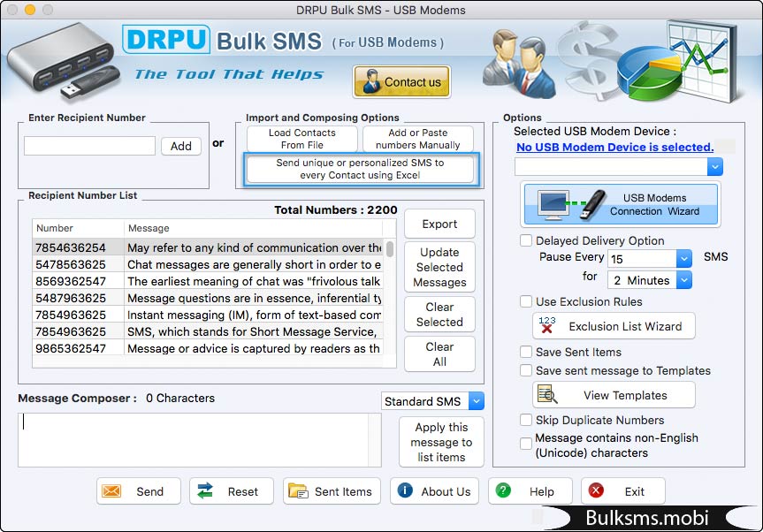Check Save Sent Items

point(525,352)
